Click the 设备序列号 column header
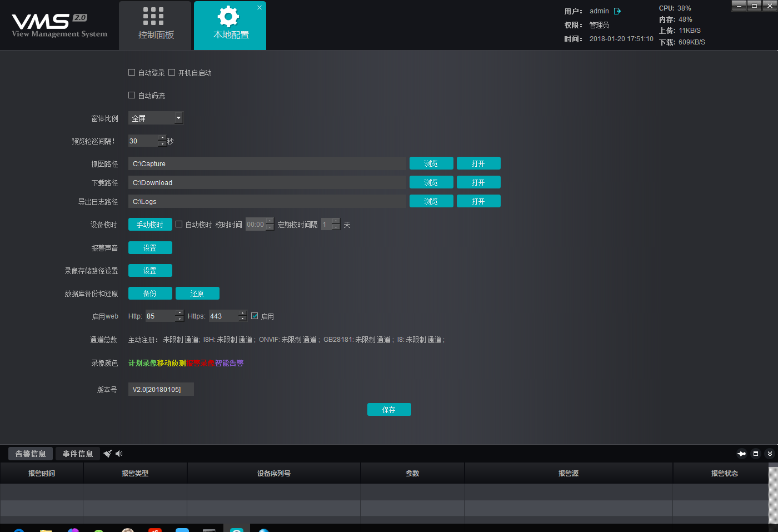 (x=274, y=474)
